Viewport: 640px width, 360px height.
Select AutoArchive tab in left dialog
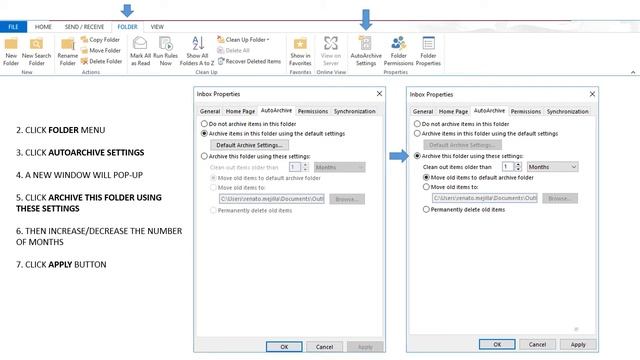(276, 110)
